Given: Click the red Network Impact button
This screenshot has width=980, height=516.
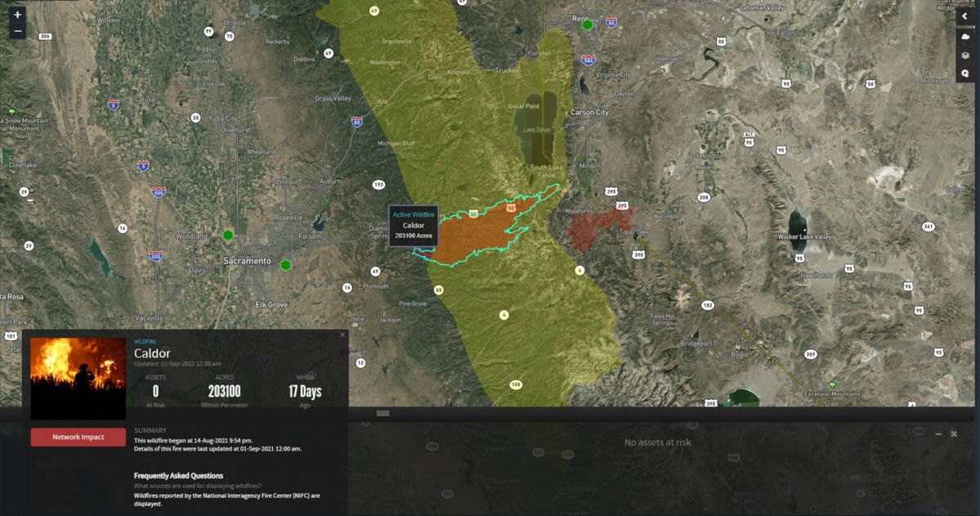Looking at the screenshot, I should tap(78, 437).
